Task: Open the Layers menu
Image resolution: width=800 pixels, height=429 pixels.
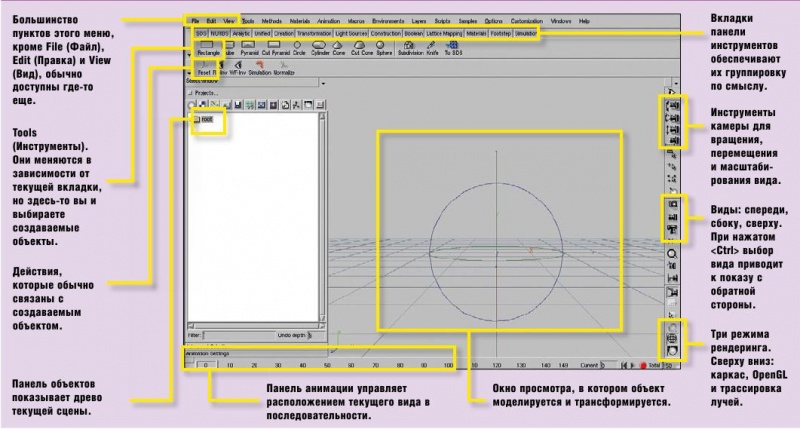Action: 418,21
